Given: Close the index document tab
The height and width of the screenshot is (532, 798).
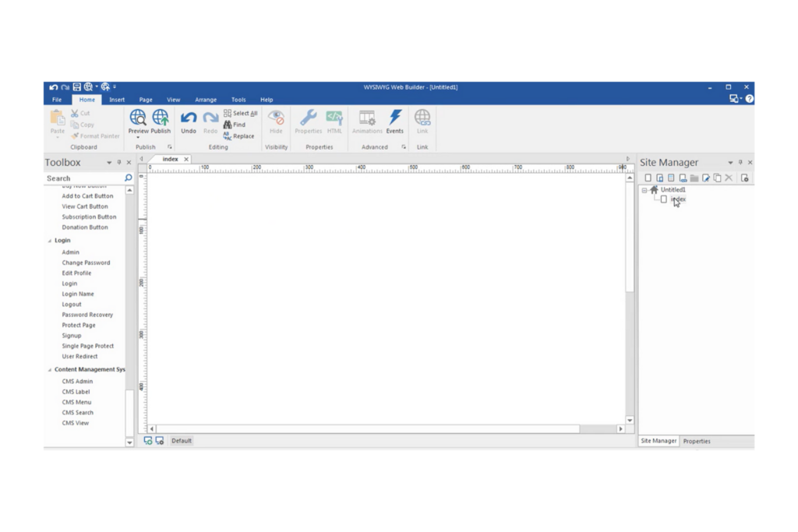Looking at the screenshot, I should (x=186, y=159).
